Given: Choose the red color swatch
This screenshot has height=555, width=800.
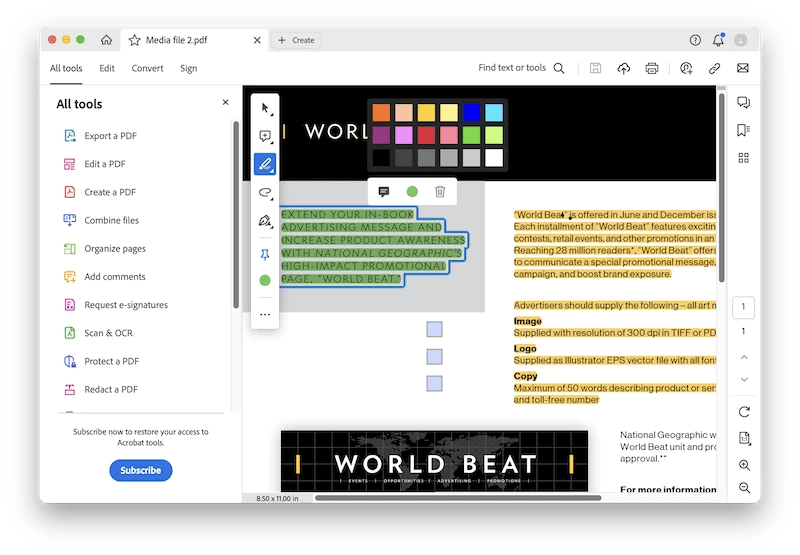Looking at the screenshot, I should coord(426,135).
